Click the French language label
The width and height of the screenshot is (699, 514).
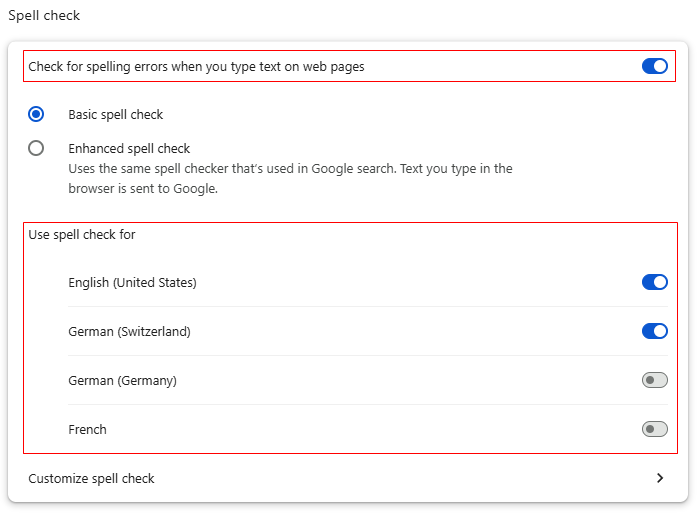click(87, 429)
